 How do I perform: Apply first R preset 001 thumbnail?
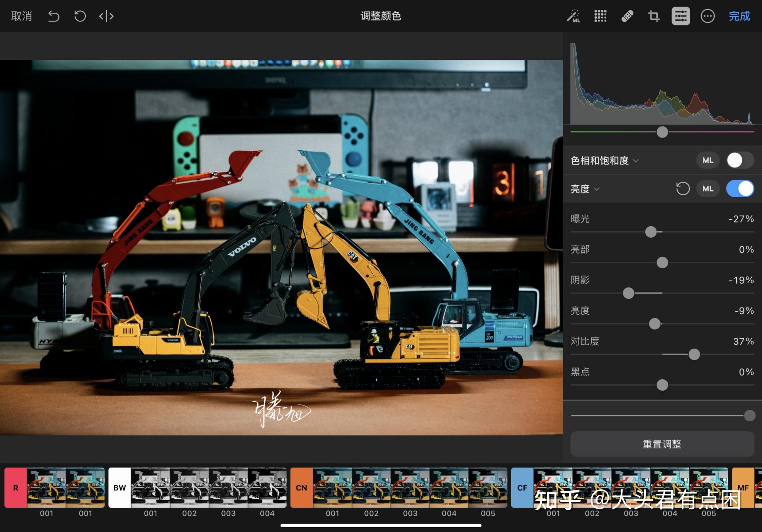46,488
